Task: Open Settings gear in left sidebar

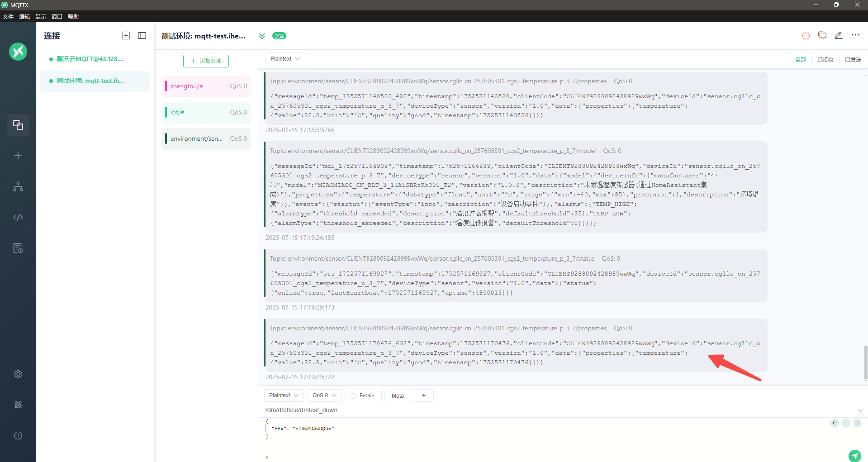Action: coord(18,374)
